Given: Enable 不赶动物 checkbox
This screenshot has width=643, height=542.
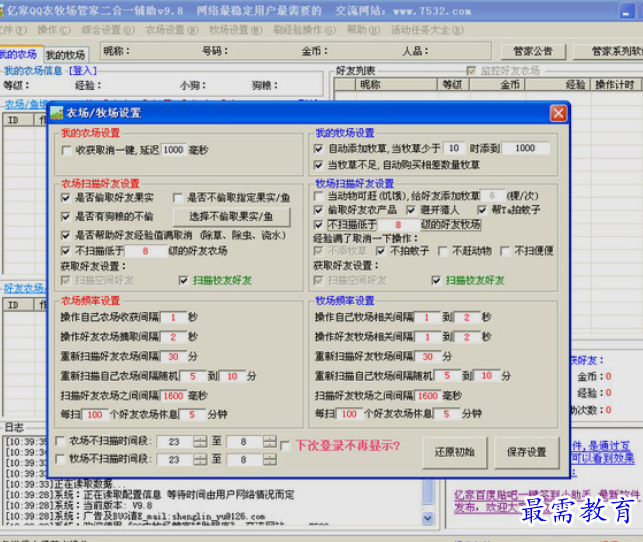Looking at the screenshot, I should tap(443, 251).
